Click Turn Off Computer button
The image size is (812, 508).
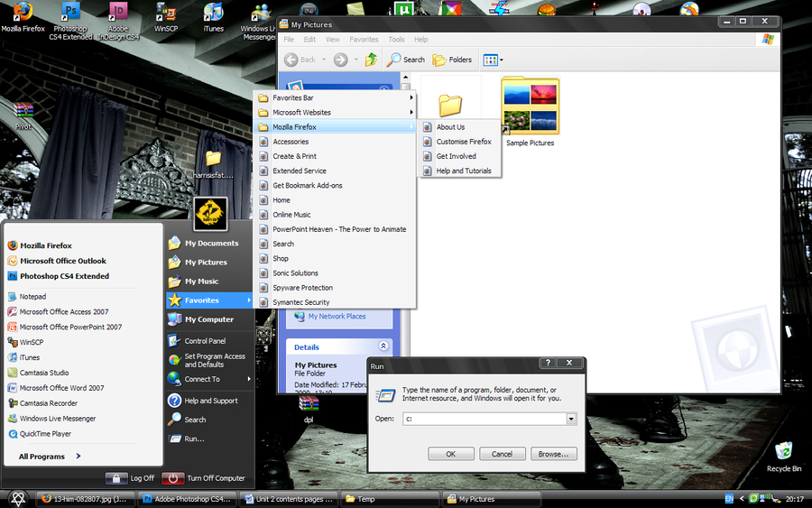(204, 478)
